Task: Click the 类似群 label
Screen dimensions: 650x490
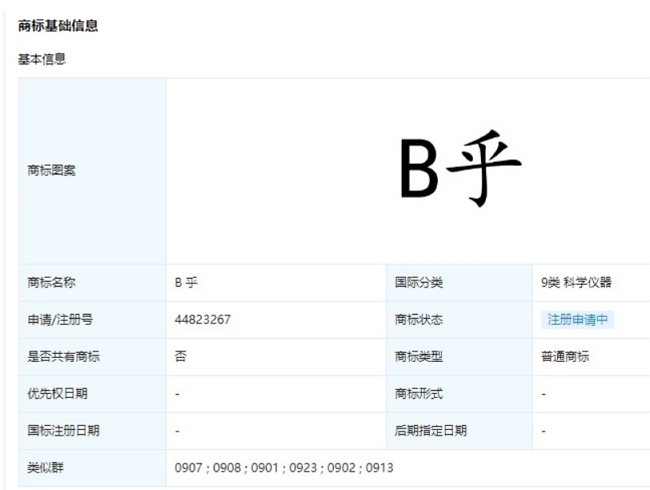Action: tap(45, 468)
